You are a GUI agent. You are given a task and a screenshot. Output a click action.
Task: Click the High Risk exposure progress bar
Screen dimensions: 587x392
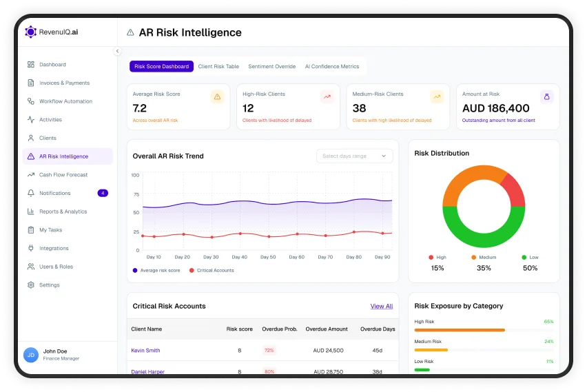coord(484,330)
